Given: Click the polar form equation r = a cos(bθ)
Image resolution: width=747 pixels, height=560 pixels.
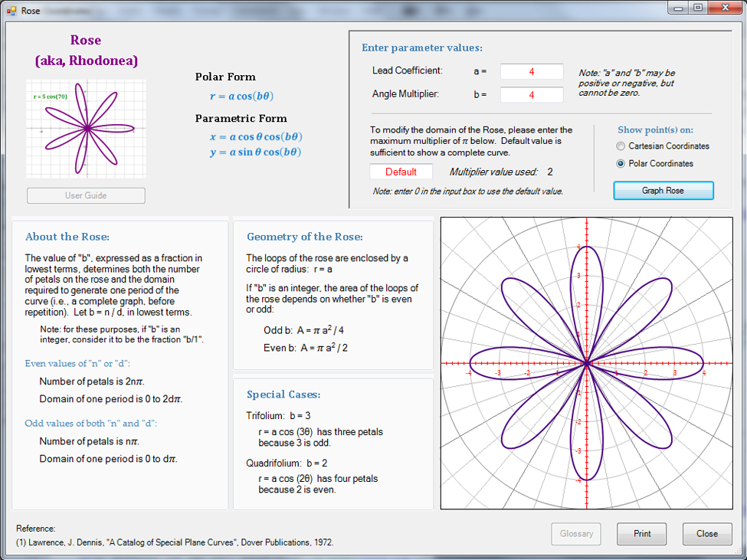Looking at the screenshot, I should (x=242, y=97).
